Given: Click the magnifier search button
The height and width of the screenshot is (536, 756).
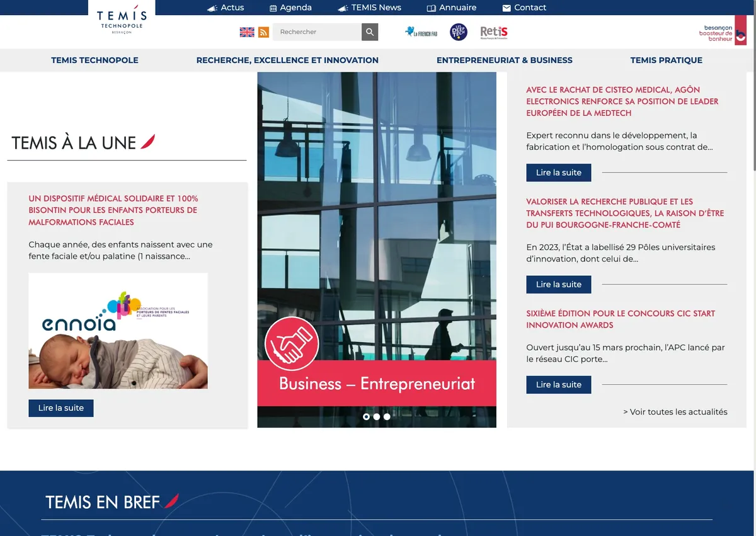Looking at the screenshot, I should point(370,31).
